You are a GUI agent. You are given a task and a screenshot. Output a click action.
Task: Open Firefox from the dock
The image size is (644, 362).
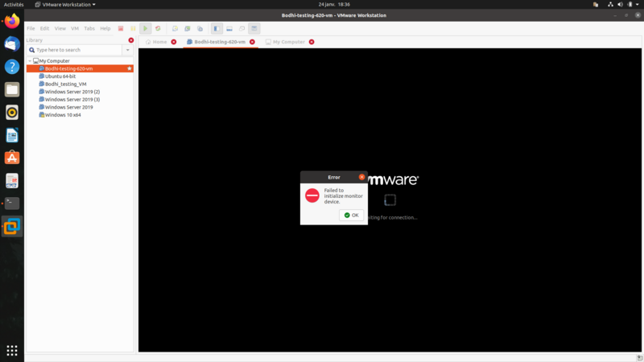(x=12, y=21)
